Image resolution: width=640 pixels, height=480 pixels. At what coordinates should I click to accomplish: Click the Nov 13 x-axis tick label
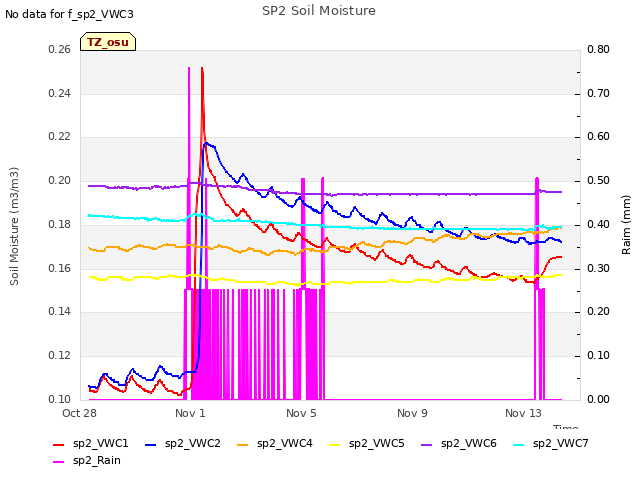coord(523,413)
